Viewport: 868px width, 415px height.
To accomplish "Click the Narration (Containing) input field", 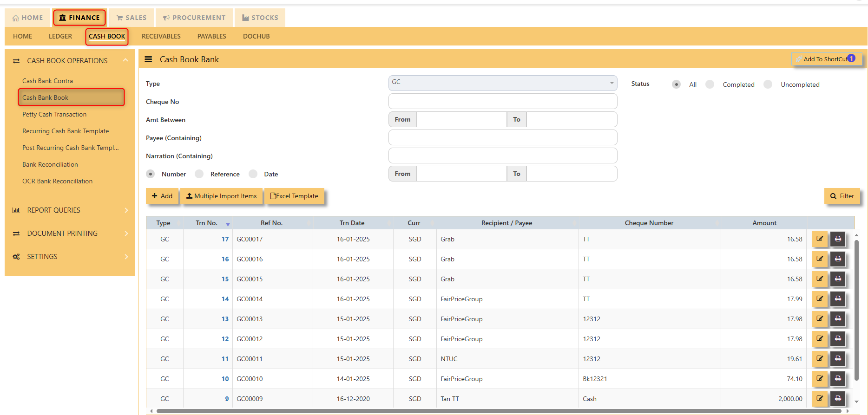I will coord(503,156).
